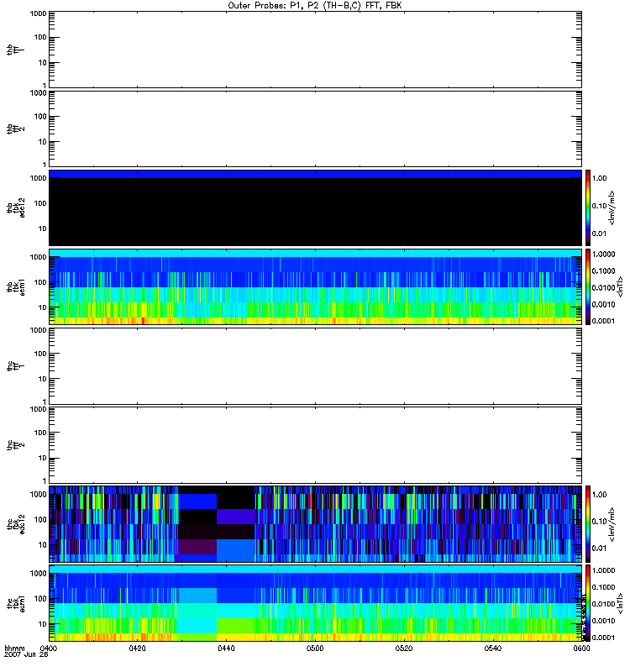Select the "0600" time axis label

[581, 648]
